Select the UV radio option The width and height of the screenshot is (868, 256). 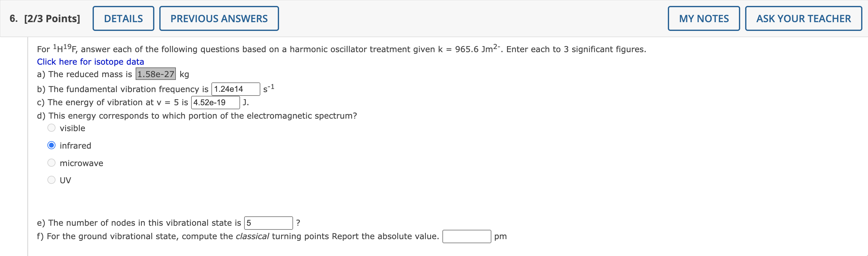click(51, 180)
